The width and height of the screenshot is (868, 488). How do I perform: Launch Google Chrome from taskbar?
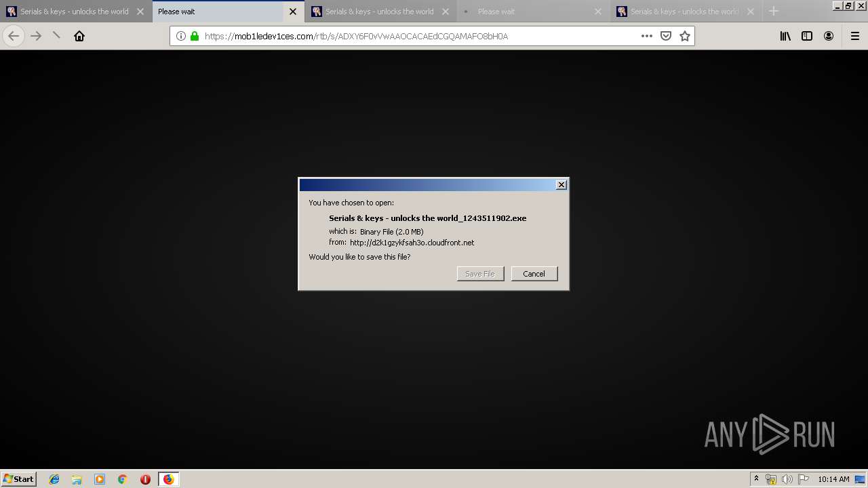click(x=122, y=479)
